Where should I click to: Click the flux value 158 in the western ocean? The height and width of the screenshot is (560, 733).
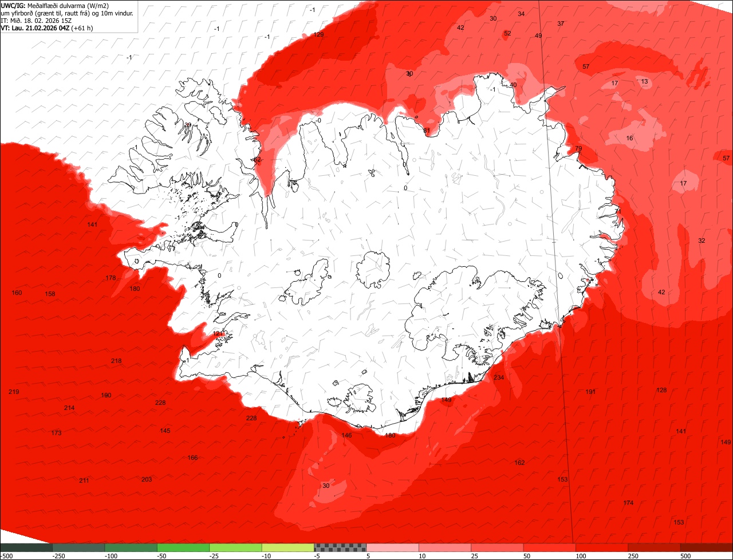coord(50,294)
